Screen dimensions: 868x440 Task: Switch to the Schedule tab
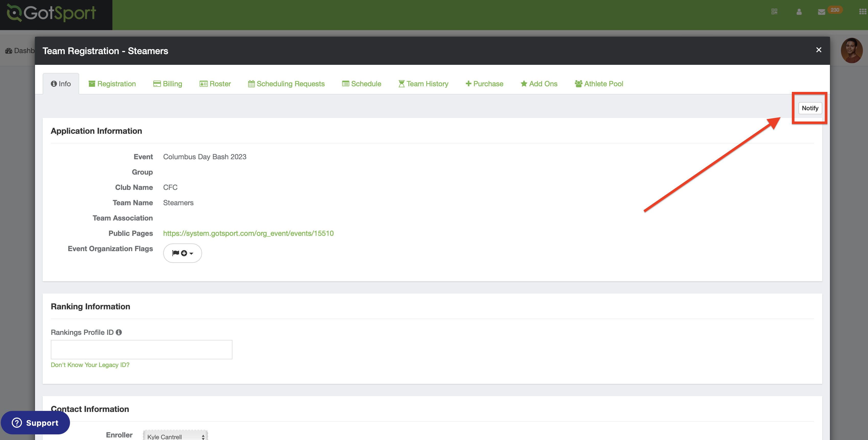pyautogui.click(x=361, y=84)
